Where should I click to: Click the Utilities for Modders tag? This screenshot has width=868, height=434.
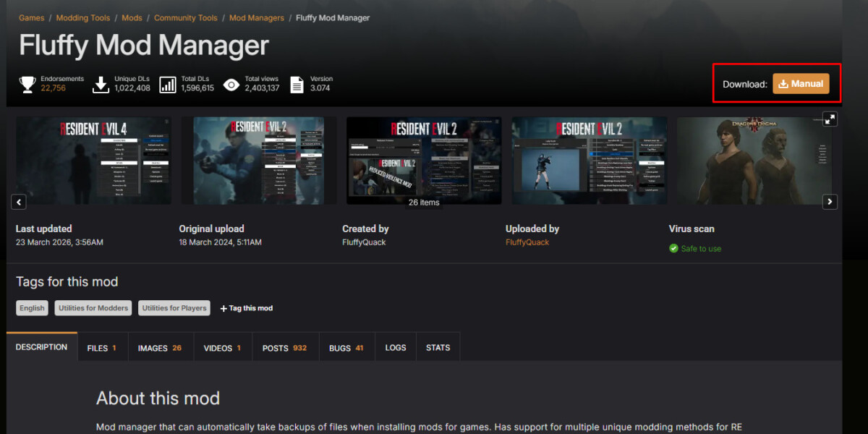point(93,308)
